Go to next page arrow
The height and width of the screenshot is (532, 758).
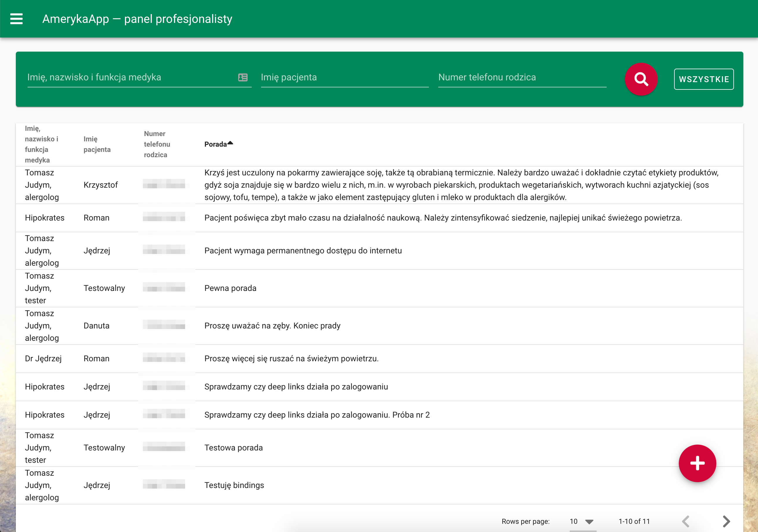click(x=726, y=521)
